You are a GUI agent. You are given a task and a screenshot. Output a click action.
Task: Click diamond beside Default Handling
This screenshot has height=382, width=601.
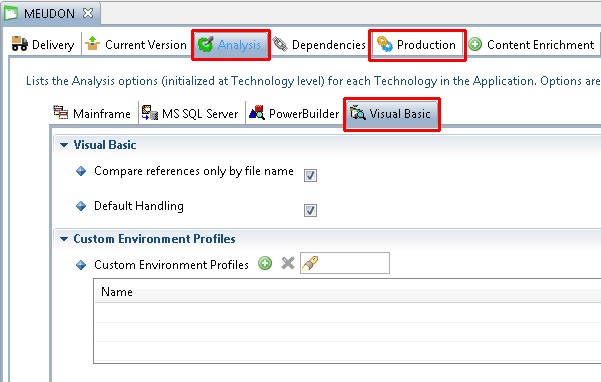pos(81,206)
